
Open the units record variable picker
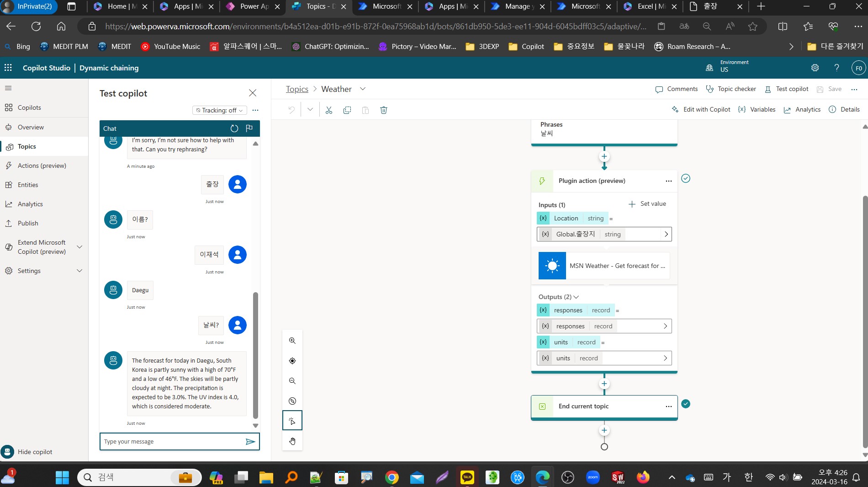(604, 358)
